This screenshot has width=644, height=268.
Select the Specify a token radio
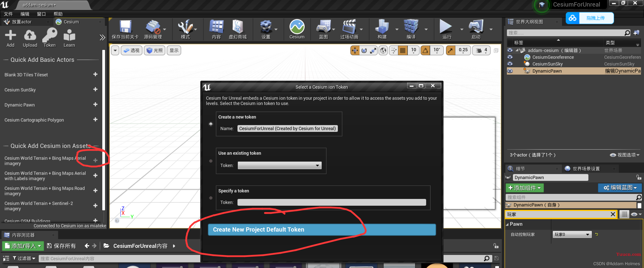pyautogui.click(x=211, y=198)
